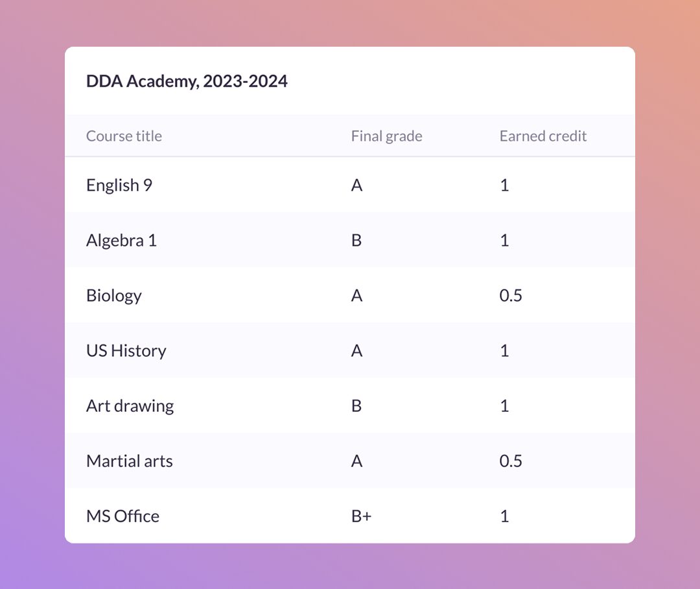Select the "Martial arts" course name
The height and width of the screenshot is (589, 700).
[x=130, y=461]
